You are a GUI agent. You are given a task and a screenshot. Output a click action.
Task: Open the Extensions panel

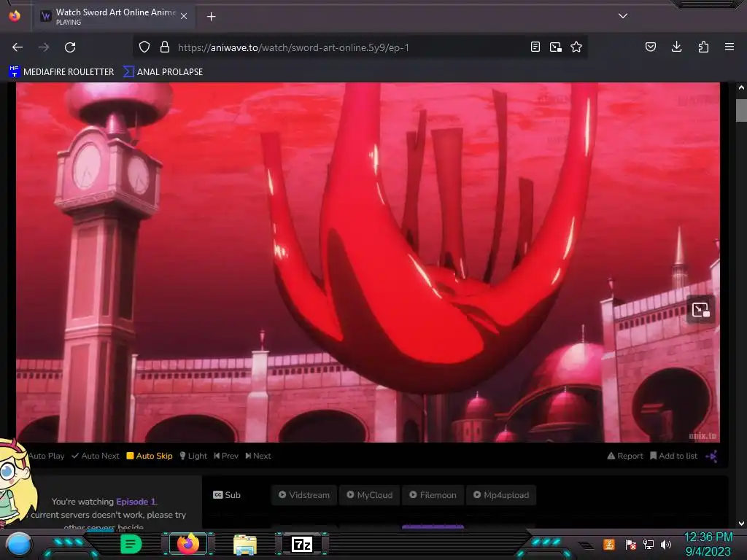coord(703,47)
